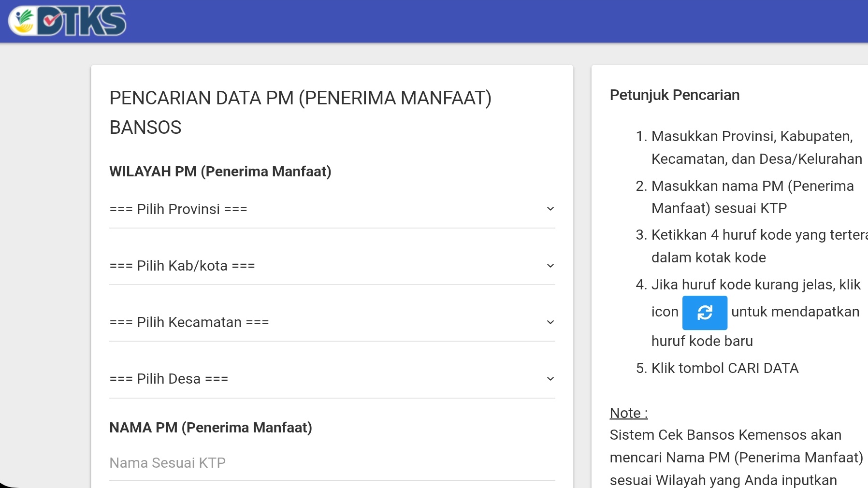
Task: Click the chevron beside Pilih Kab/kota
Action: (550, 265)
